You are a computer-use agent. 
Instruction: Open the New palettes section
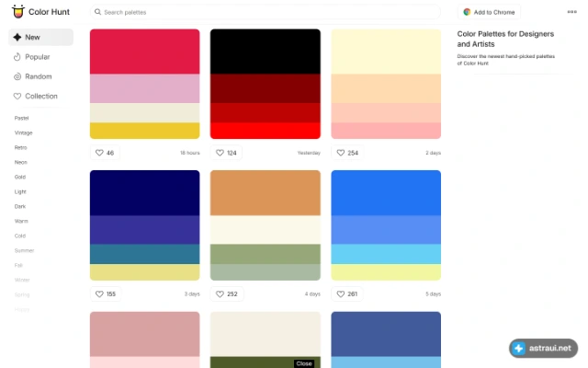[40, 37]
